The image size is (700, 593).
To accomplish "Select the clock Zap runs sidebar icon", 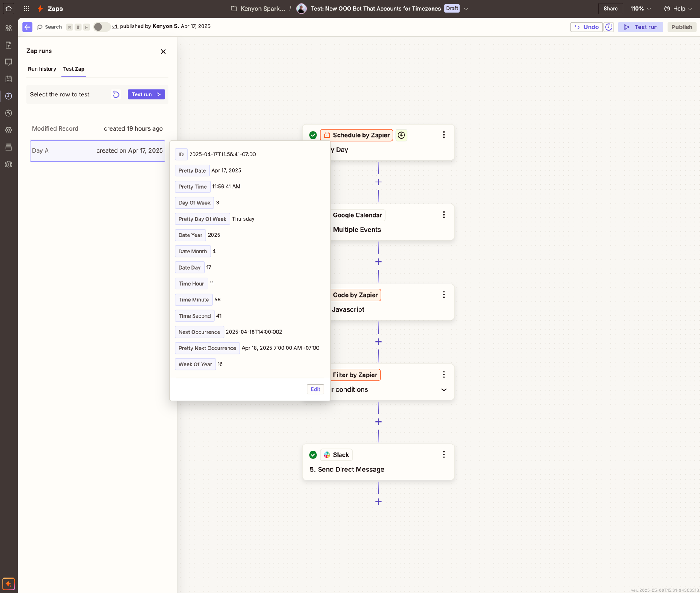I will 9,96.
